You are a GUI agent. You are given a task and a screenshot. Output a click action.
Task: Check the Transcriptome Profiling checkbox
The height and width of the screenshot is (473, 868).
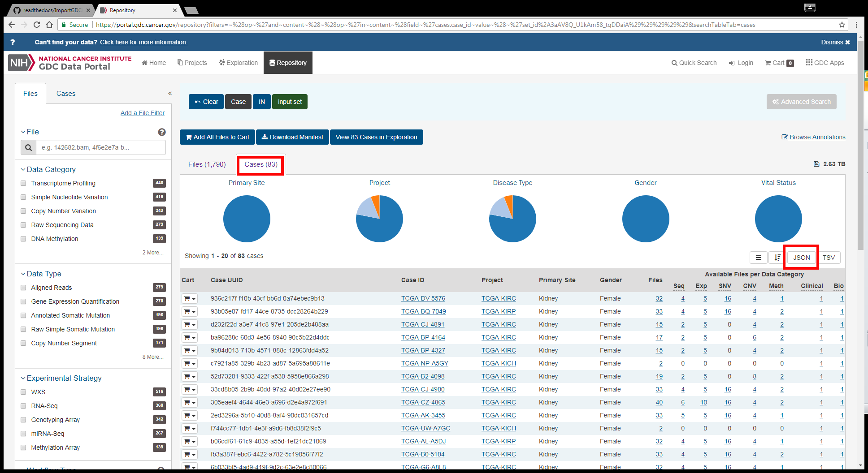tap(23, 183)
